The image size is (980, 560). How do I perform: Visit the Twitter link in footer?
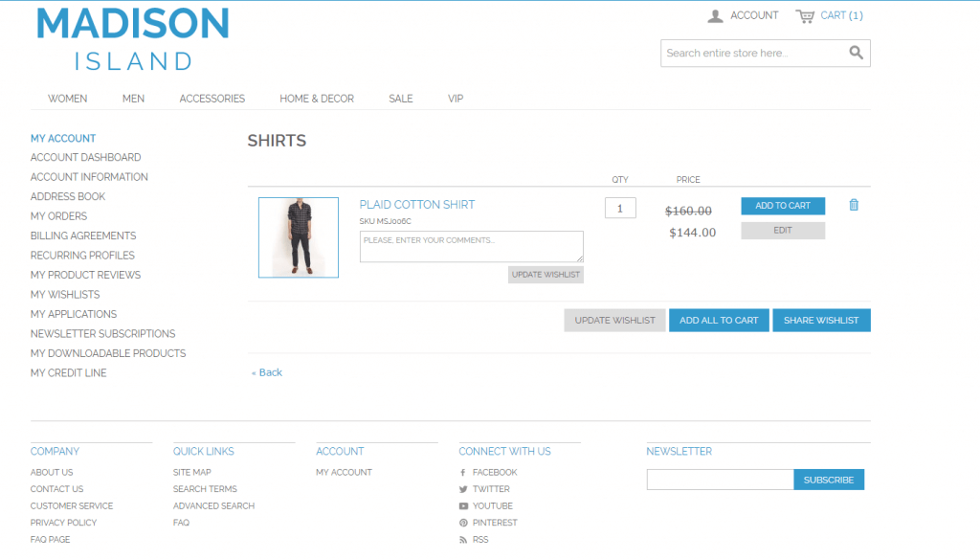click(491, 489)
